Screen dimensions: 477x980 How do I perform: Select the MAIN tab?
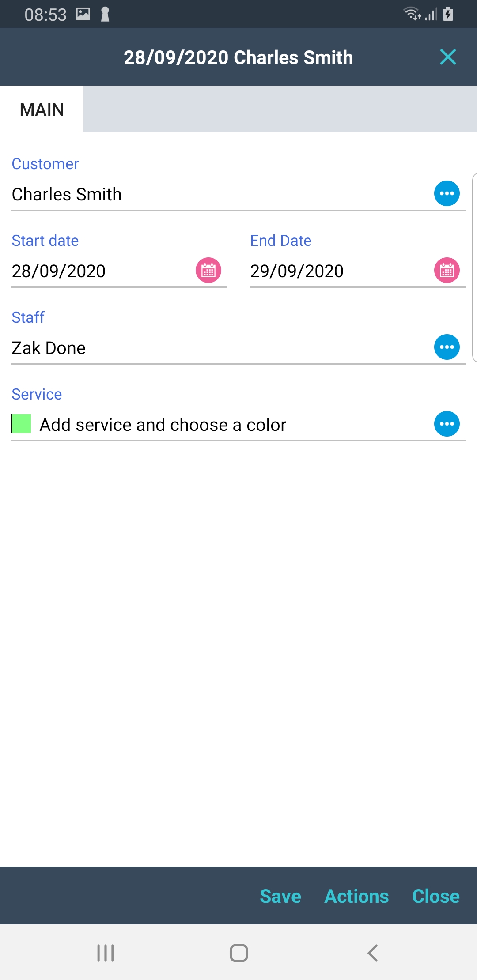point(42,109)
